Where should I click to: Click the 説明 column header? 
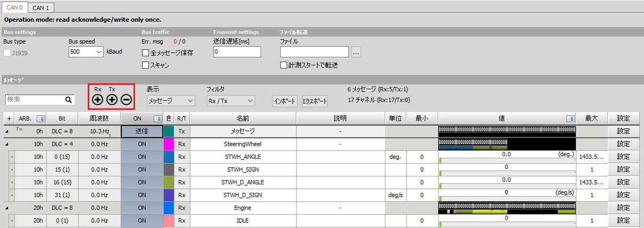[340, 119]
